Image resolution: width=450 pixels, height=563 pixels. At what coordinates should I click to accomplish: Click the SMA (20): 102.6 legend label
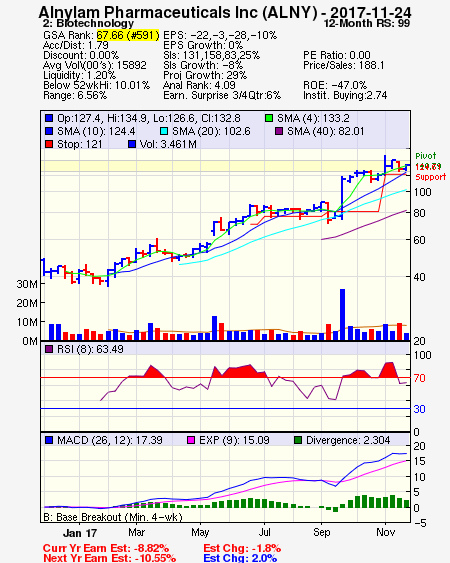tap(211, 131)
